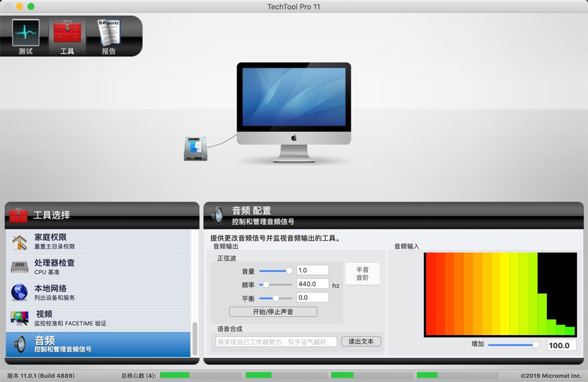Click the yellow minimize window button
Image resolution: width=588 pixels, height=382 pixels.
[20, 6]
